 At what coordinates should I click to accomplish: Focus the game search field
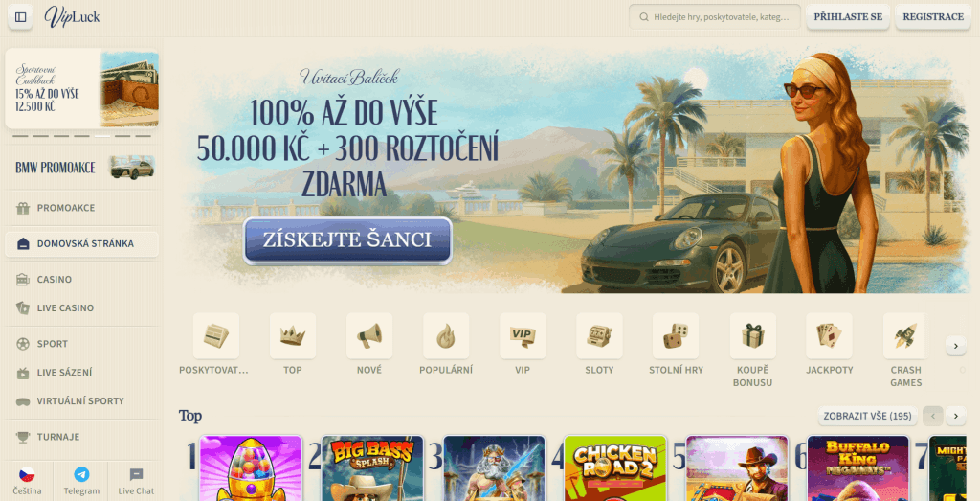pos(714,17)
